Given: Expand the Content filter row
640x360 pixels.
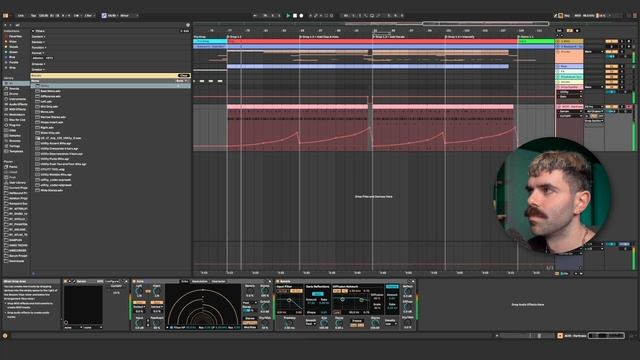Looking at the screenshot, I should click(x=38, y=36).
